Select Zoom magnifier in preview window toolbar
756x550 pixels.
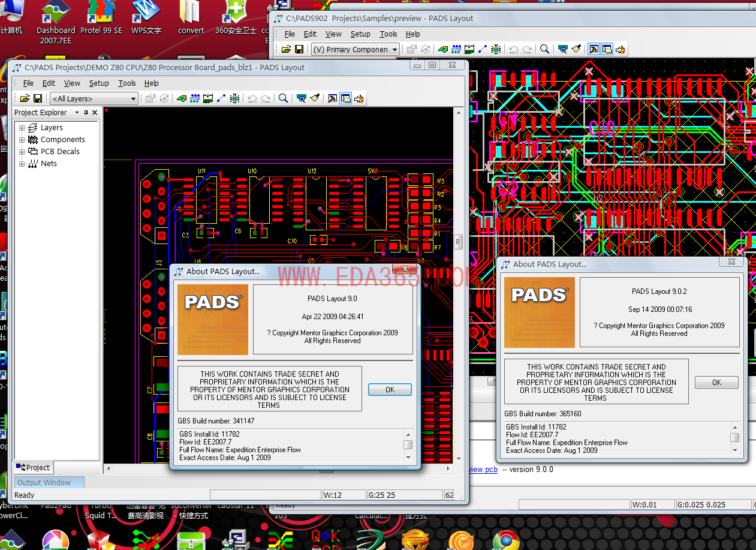tap(544, 49)
